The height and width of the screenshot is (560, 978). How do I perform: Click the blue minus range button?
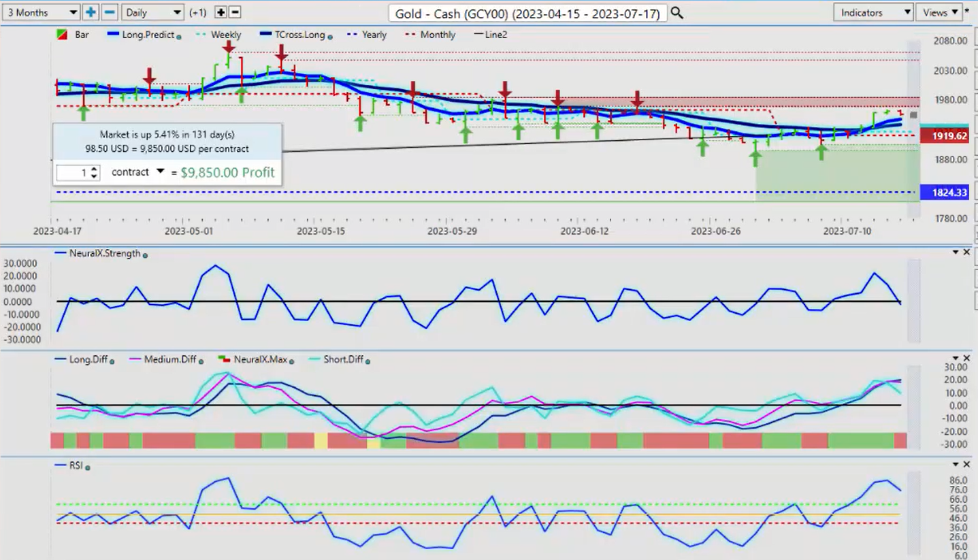coord(110,12)
